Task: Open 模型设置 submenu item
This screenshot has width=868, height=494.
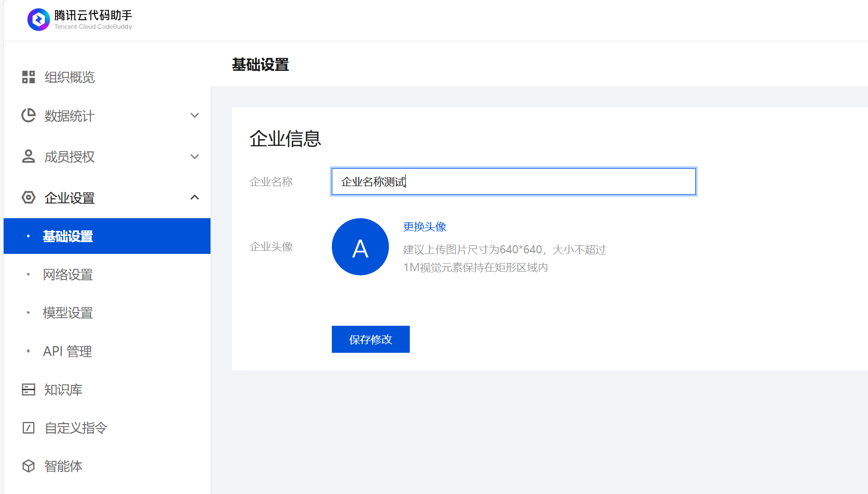Action: coord(68,313)
